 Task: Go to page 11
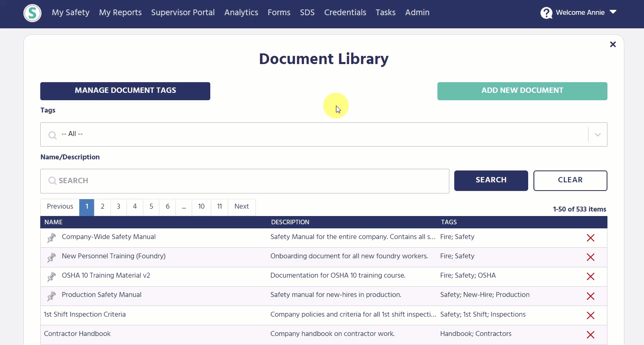(x=220, y=207)
